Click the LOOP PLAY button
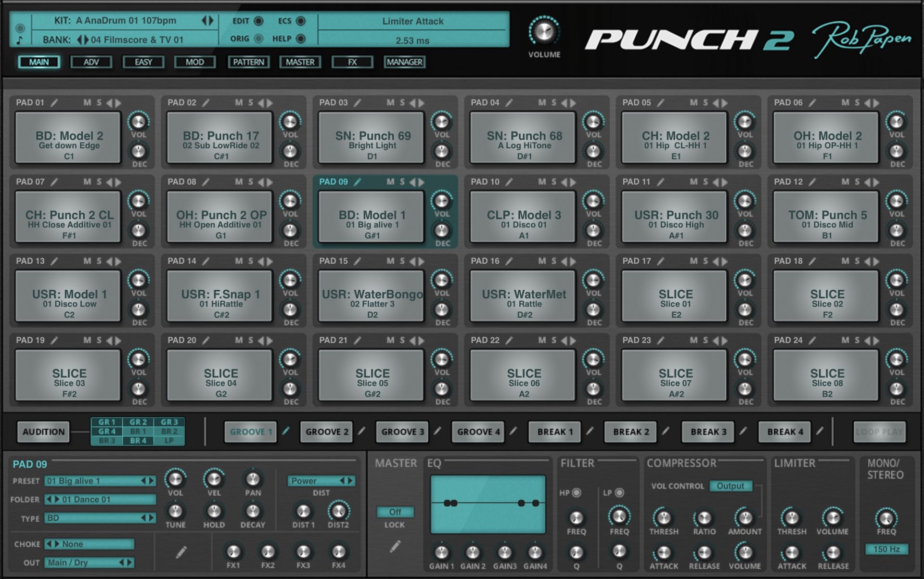This screenshot has height=579, width=924. pos(879,432)
